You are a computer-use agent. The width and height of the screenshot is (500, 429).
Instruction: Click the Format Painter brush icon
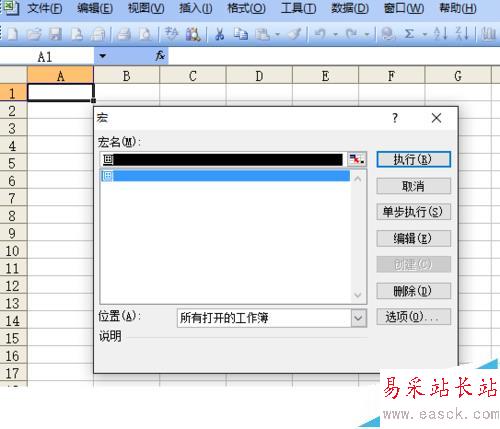pyautogui.click(x=295, y=34)
